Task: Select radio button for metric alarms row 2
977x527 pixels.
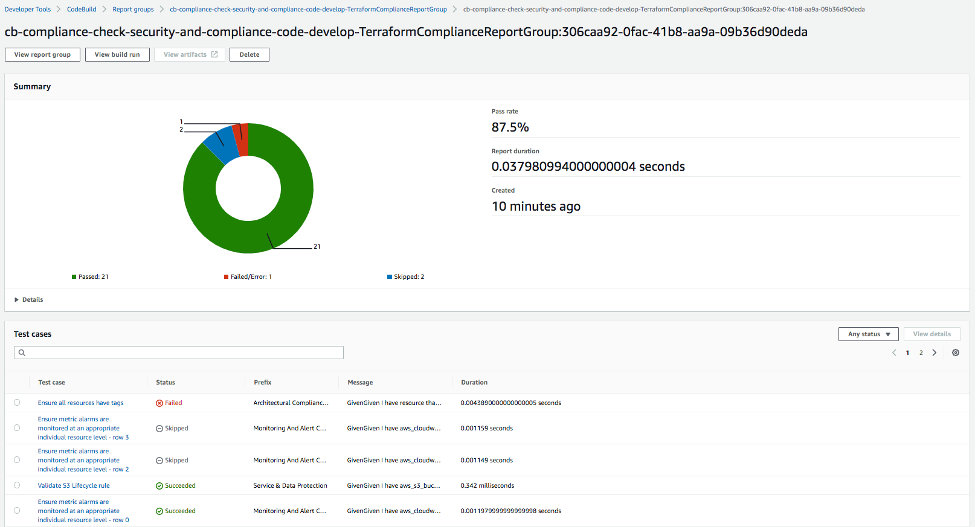Action: (x=17, y=460)
